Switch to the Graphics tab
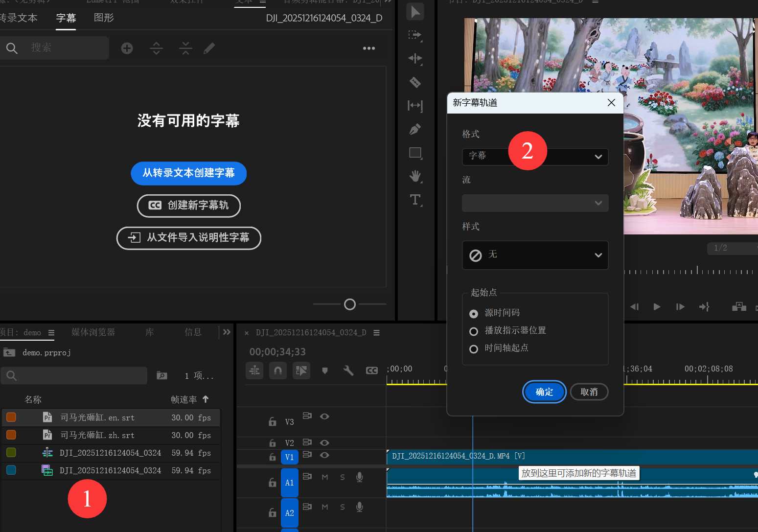The image size is (758, 532). coord(104,18)
